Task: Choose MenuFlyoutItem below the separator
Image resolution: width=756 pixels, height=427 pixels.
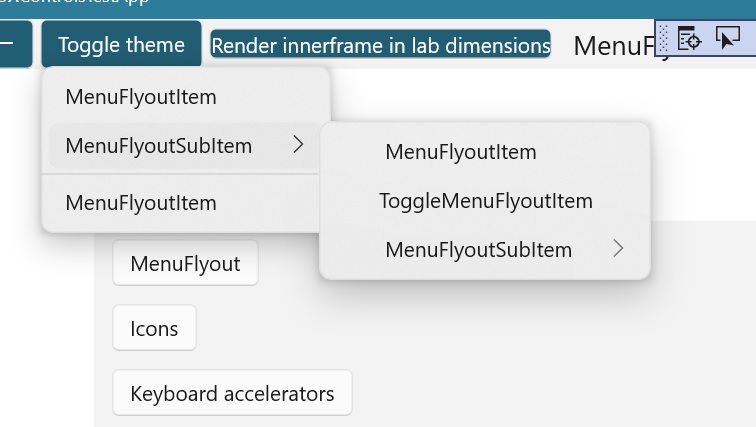Action: coord(141,203)
